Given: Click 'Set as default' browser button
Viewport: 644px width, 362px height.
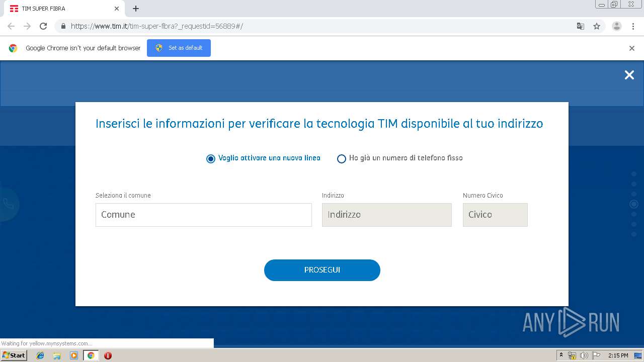Looking at the screenshot, I should point(179,48).
